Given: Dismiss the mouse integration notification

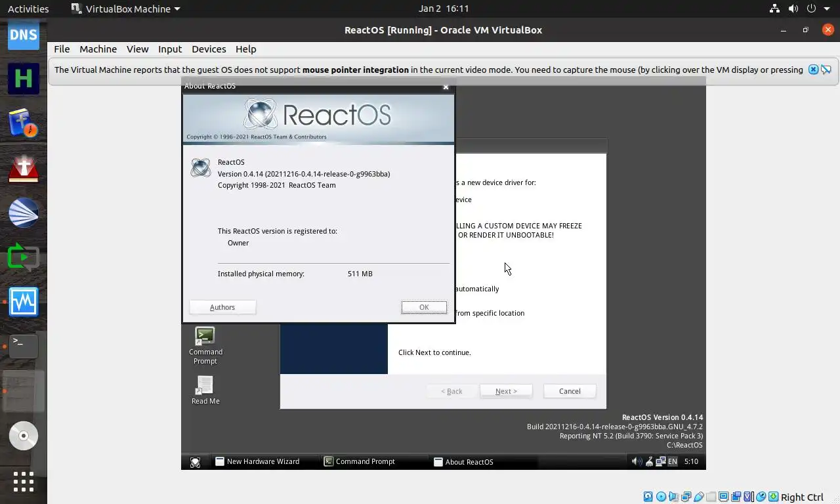Looking at the screenshot, I should tap(813, 70).
